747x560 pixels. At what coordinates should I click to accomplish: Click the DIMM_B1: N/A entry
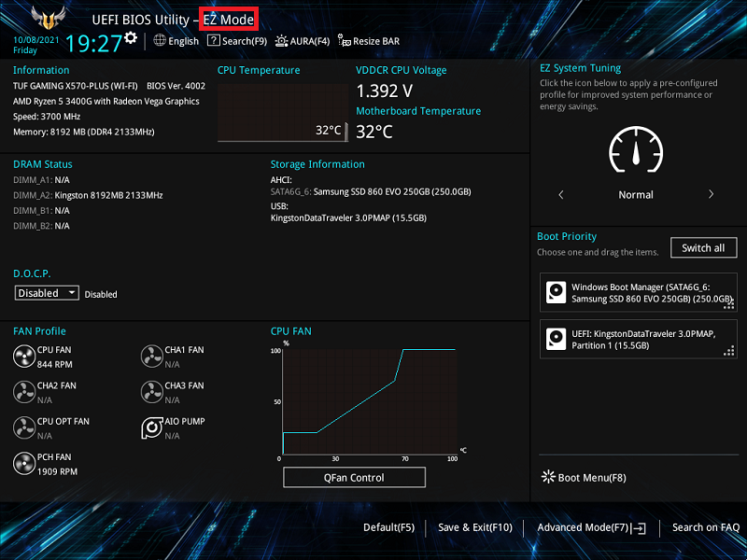pos(41,211)
